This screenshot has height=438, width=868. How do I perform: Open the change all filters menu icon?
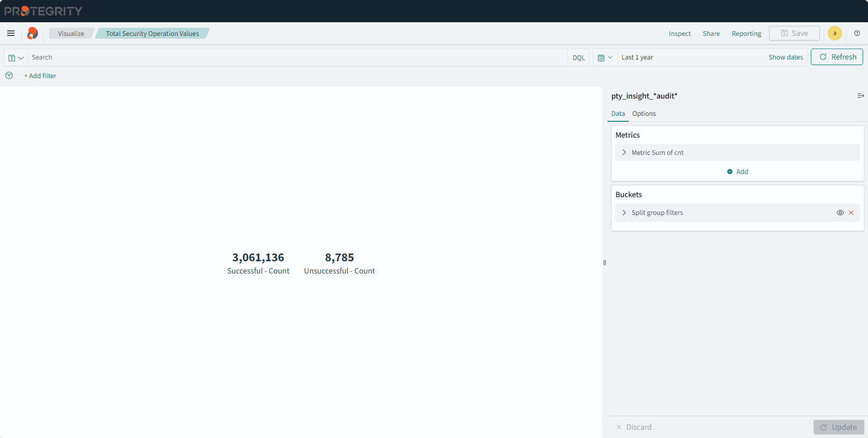pyautogui.click(x=9, y=75)
